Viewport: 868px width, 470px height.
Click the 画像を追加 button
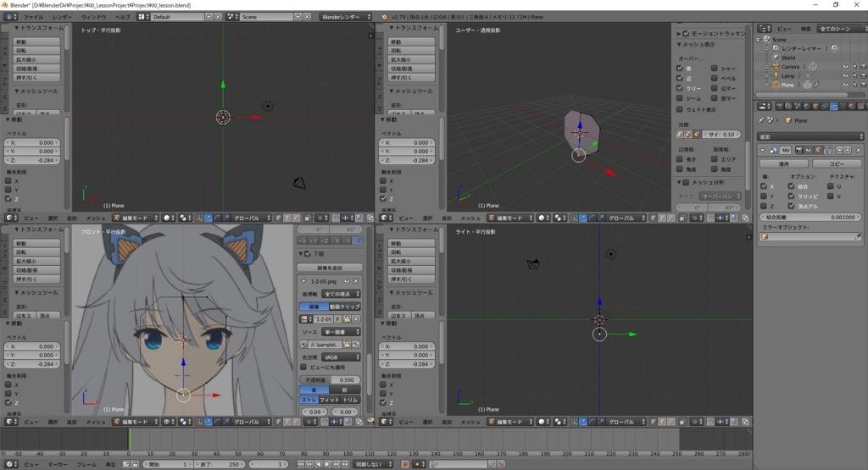(330, 268)
